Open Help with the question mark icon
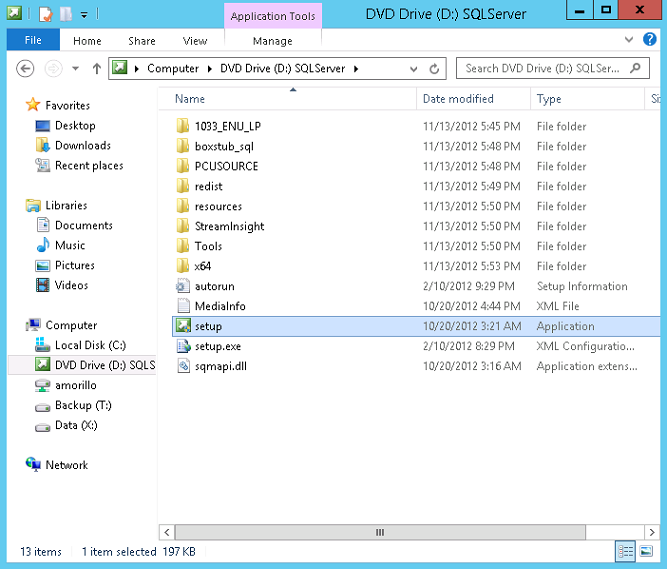 [x=650, y=40]
